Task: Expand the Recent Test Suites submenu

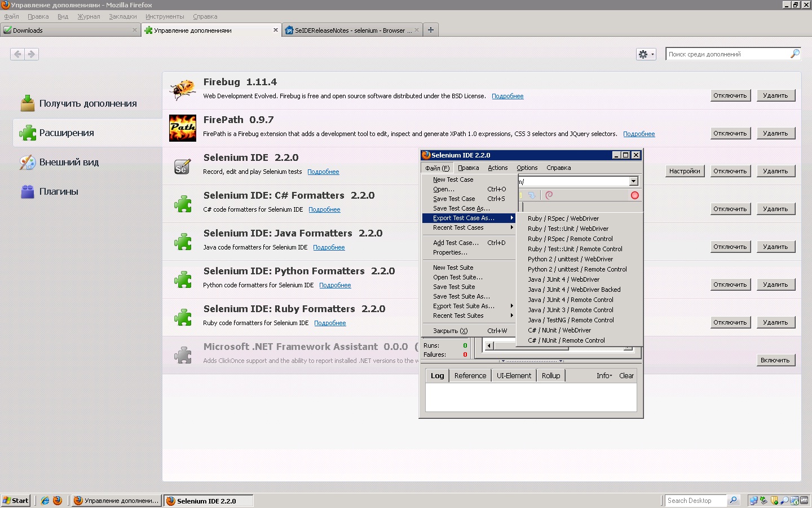Action: click(468, 316)
